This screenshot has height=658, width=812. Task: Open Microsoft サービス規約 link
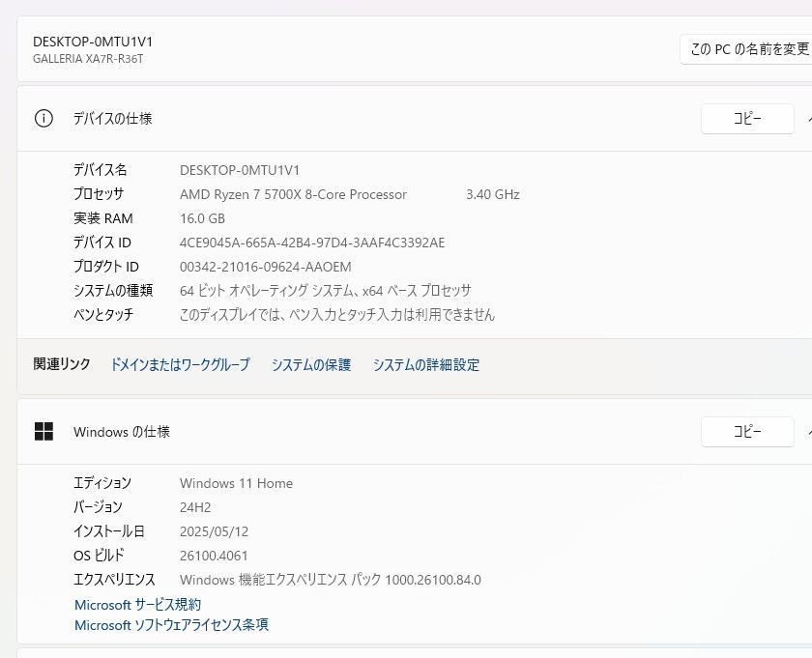[x=137, y=604]
